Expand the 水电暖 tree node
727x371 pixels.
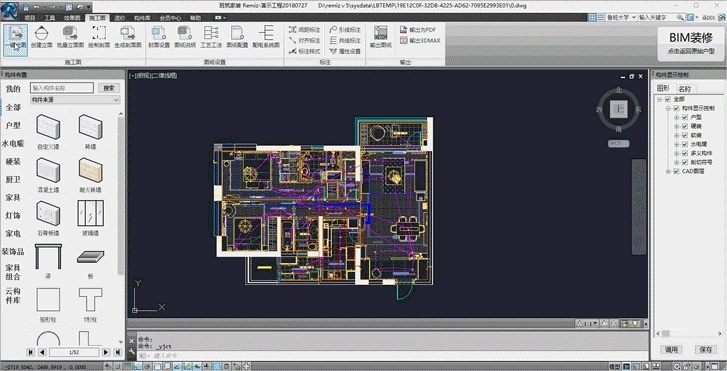(x=677, y=144)
